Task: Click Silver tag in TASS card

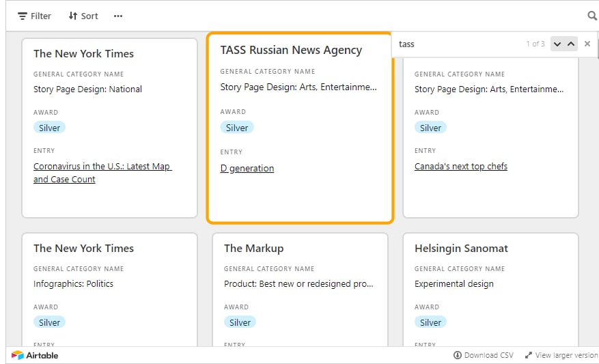Action: 237,128
